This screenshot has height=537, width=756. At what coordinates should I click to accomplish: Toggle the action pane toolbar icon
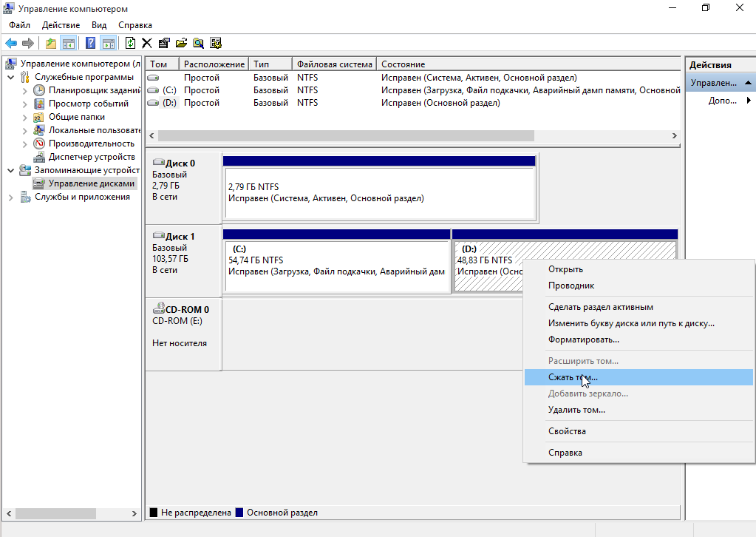108,43
